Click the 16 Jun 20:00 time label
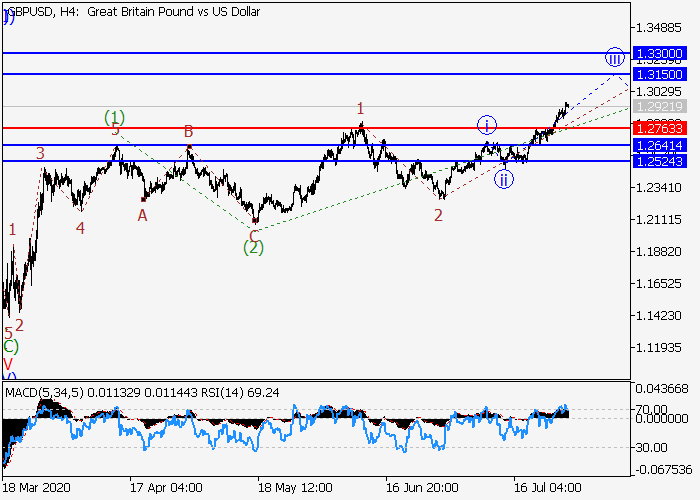This screenshot has height=500, width=700. click(421, 488)
